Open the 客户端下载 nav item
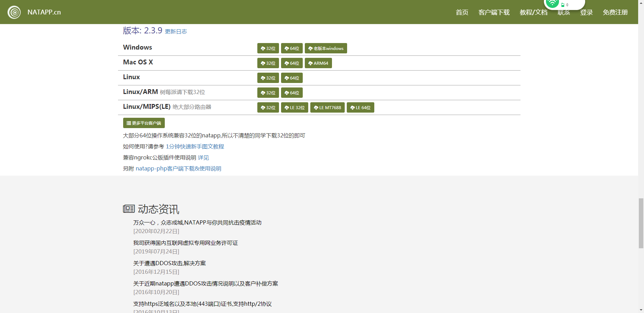This screenshot has width=644, height=313. pos(494,12)
